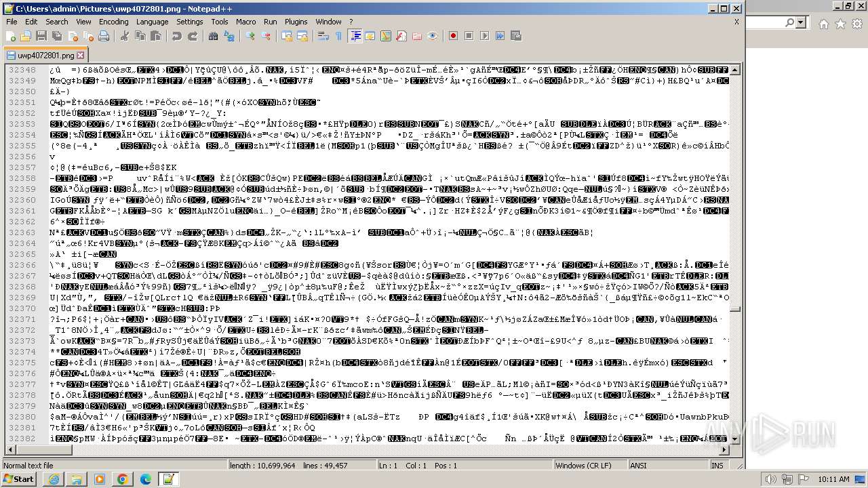Screen dimensions: 868x488
Task: Toggle the Function List panel
Action: [x=401, y=36]
